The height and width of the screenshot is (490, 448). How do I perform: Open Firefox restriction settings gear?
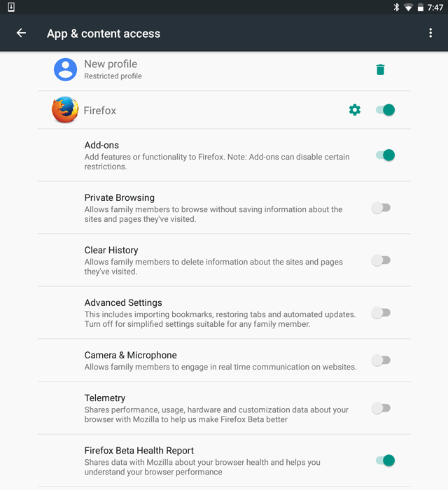(355, 110)
